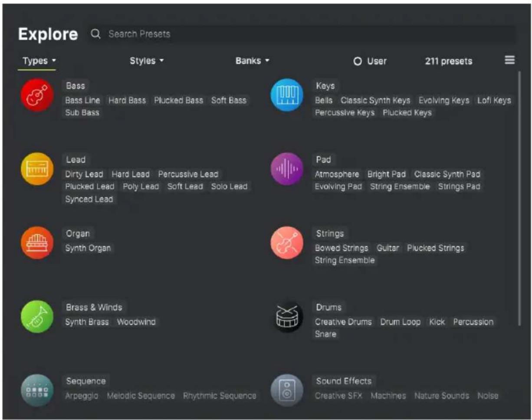Select the Keys type tag
This screenshot has height=420, width=532.
click(x=325, y=85)
